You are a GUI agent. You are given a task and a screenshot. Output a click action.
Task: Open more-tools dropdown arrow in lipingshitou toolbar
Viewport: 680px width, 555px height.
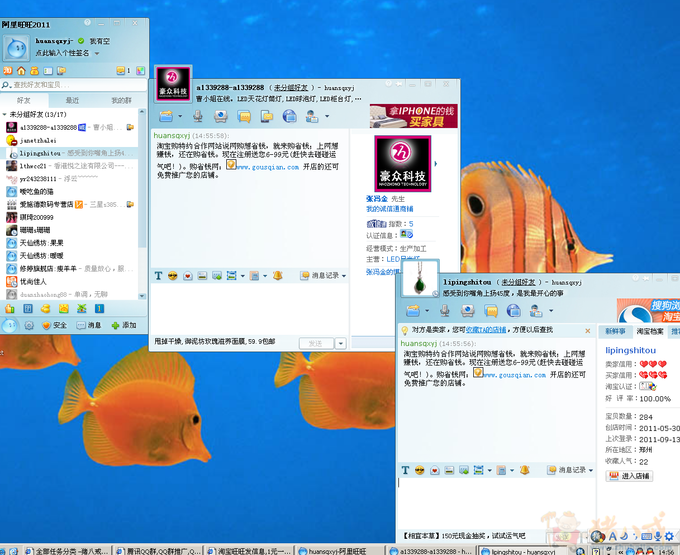click(x=551, y=310)
